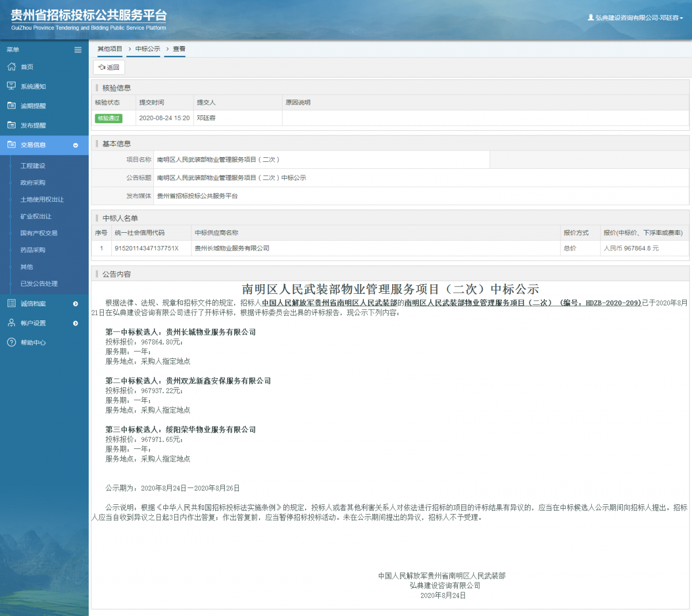The height and width of the screenshot is (616, 692).
Task: Click 首页 menu label
Action: coord(27,67)
